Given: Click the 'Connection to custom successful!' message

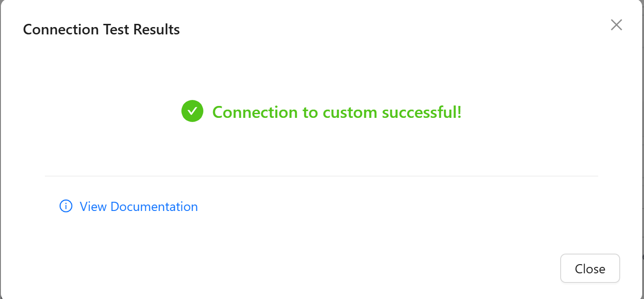Looking at the screenshot, I should [337, 112].
